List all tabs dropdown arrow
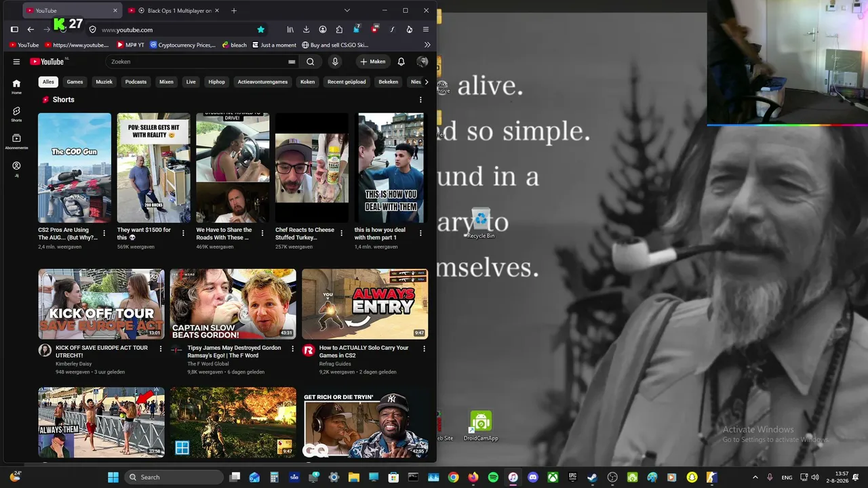This screenshot has height=488, width=868. pyautogui.click(x=347, y=11)
